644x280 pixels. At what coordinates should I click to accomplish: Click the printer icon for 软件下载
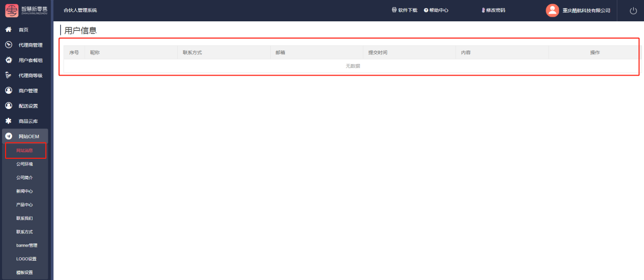point(394,10)
